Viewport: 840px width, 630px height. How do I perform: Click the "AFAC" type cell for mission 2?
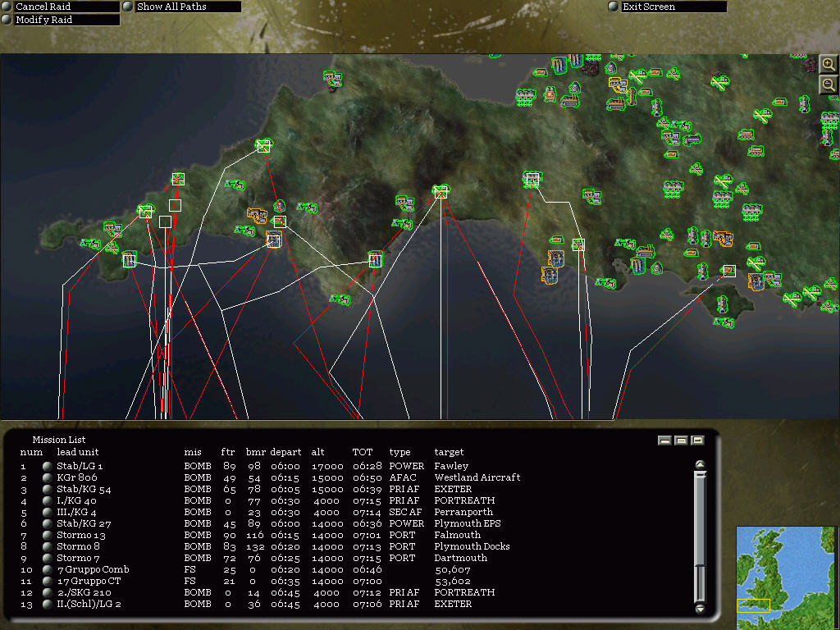(x=403, y=477)
